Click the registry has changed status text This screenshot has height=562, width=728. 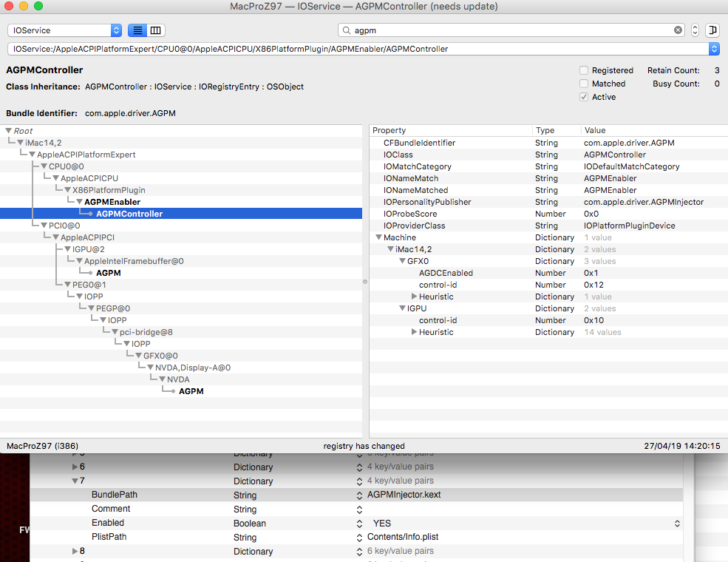click(364, 446)
